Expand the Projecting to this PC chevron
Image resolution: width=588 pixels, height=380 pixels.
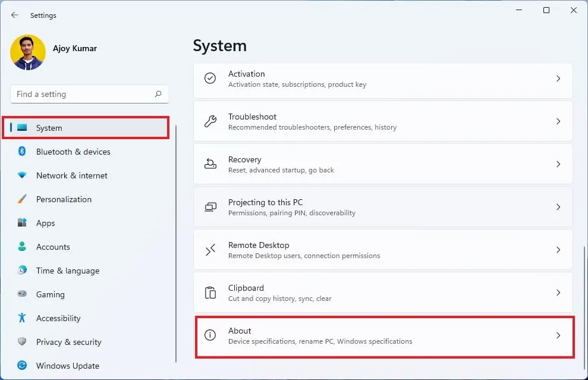[x=558, y=206]
